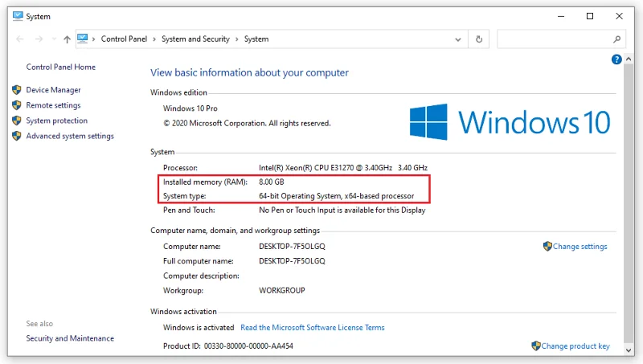Click the Change settings link
Screen dimensions: 643x364
coord(580,247)
